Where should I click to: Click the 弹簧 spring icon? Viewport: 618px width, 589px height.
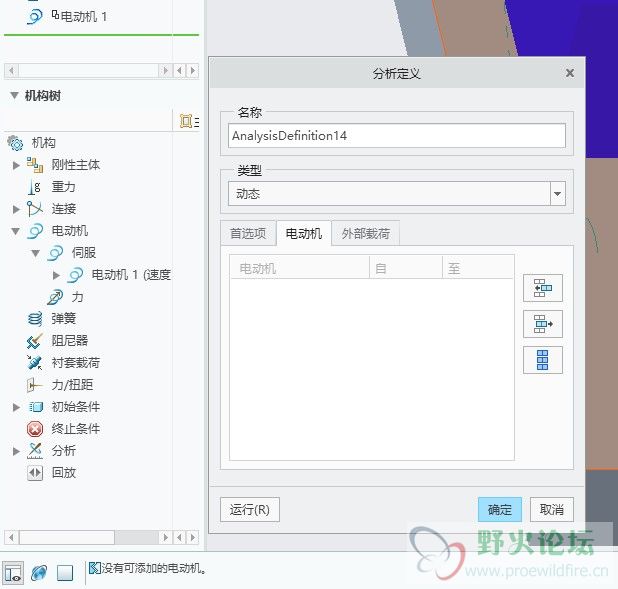coord(35,319)
